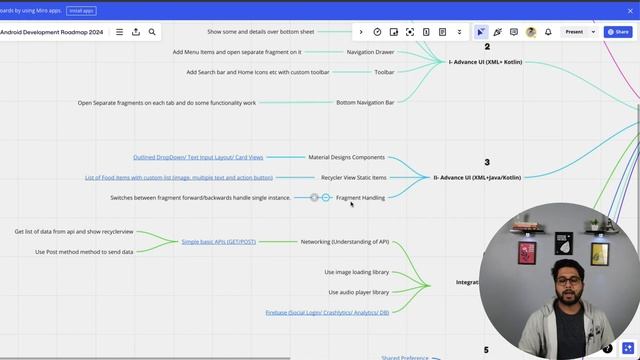Viewport: 640px width, 360px height.
Task: Click the Present button
Action: [574, 32]
